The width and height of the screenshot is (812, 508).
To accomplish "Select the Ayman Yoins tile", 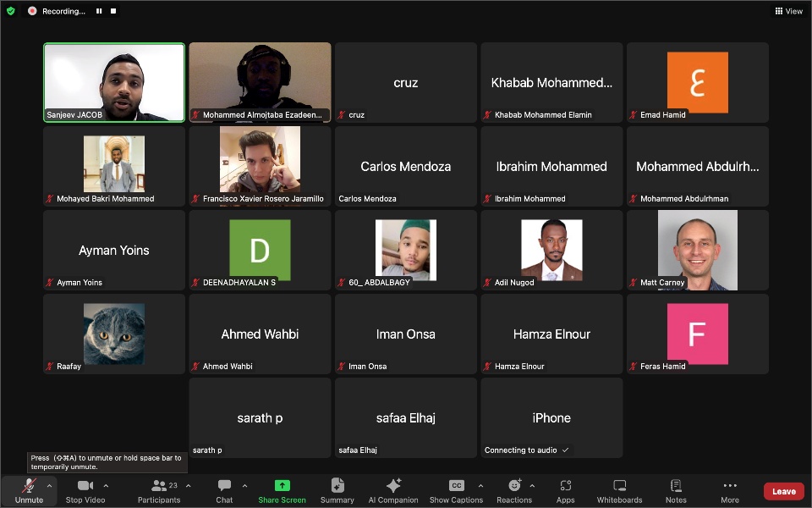I will [114, 251].
